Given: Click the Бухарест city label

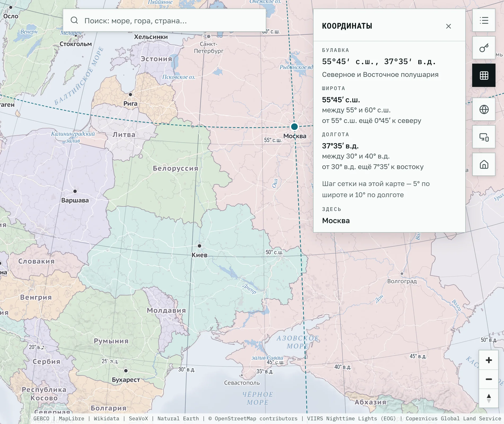Looking at the screenshot, I should tap(126, 380).
